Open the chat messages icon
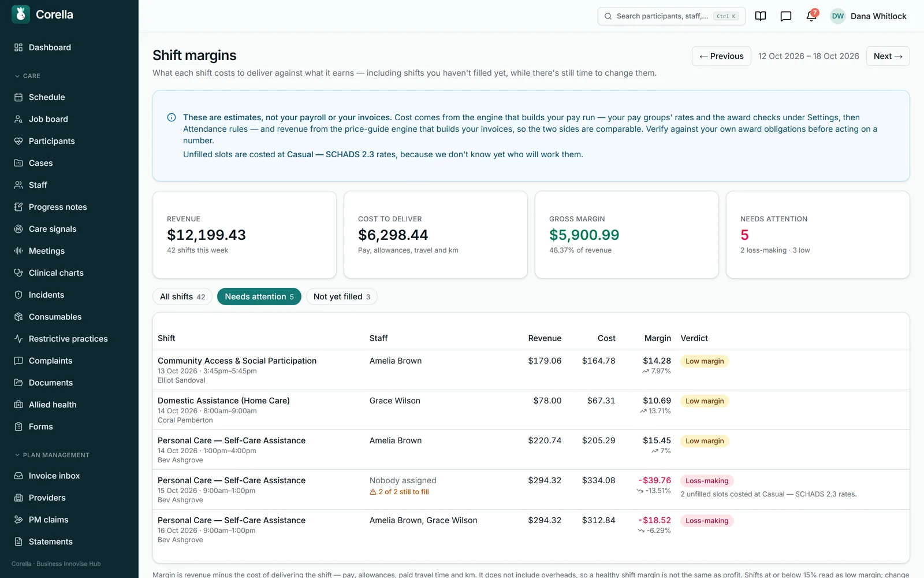Screen dimensions: 924x578 tap(786, 16)
